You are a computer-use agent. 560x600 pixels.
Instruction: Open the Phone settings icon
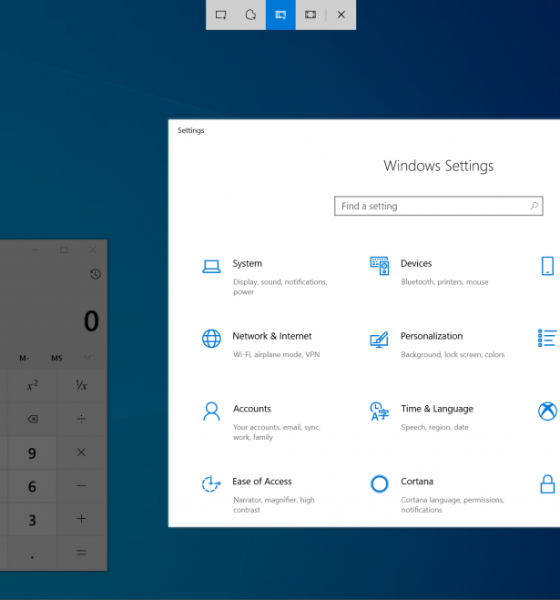click(548, 266)
